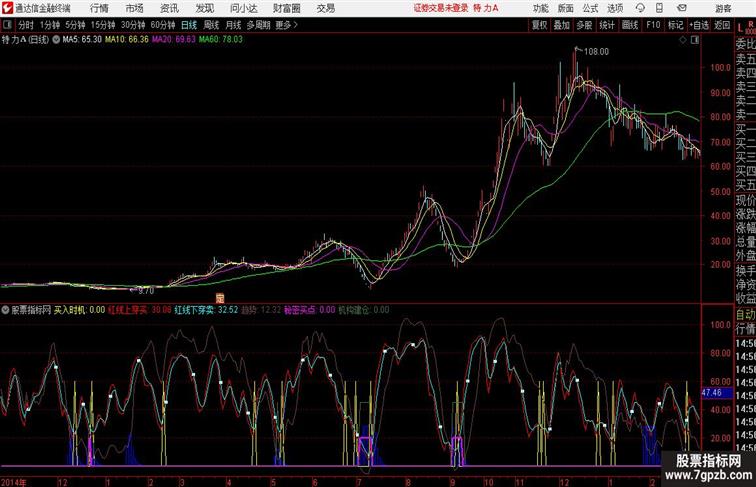Click the 叠加 overlay toolbar button
The height and width of the screenshot is (487, 756).
[x=562, y=25]
